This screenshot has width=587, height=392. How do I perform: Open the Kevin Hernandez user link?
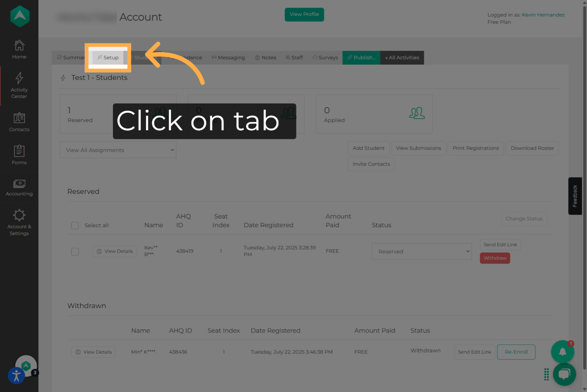click(x=543, y=15)
